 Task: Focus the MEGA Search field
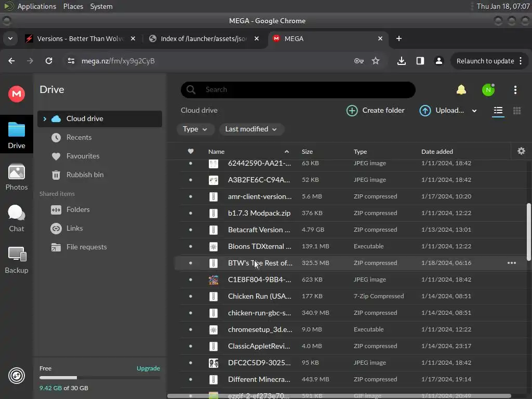click(x=298, y=90)
